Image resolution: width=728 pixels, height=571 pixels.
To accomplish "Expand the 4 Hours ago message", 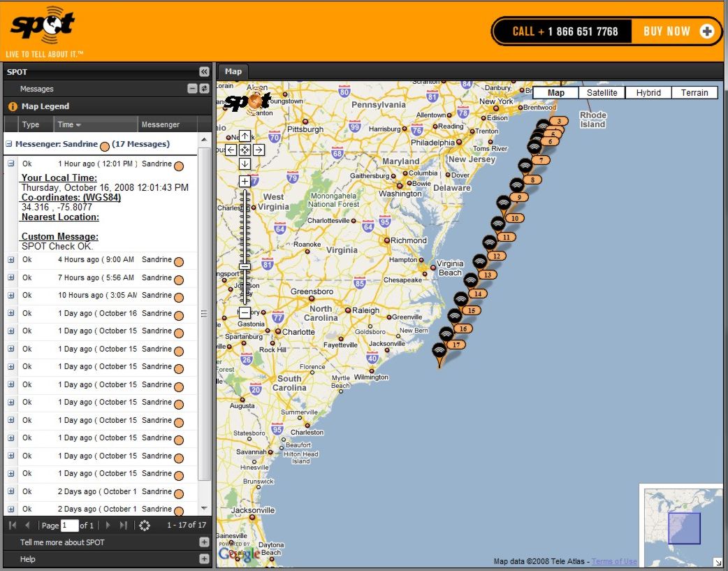I will 10,260.
